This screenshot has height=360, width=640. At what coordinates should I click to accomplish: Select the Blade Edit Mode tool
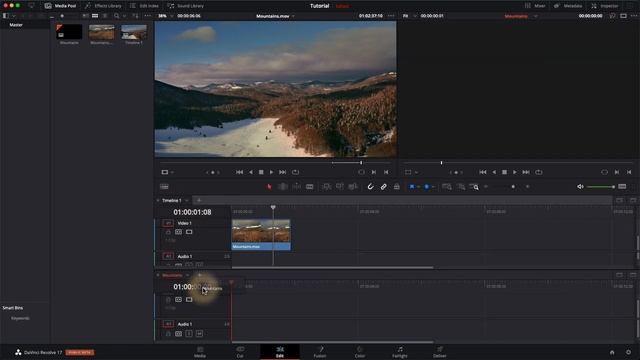310,187
